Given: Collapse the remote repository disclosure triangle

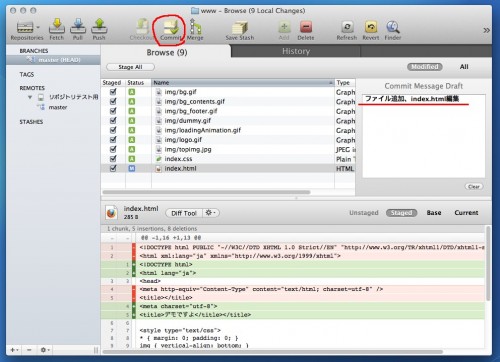Looking at the screenshot, I should [30, 97].
